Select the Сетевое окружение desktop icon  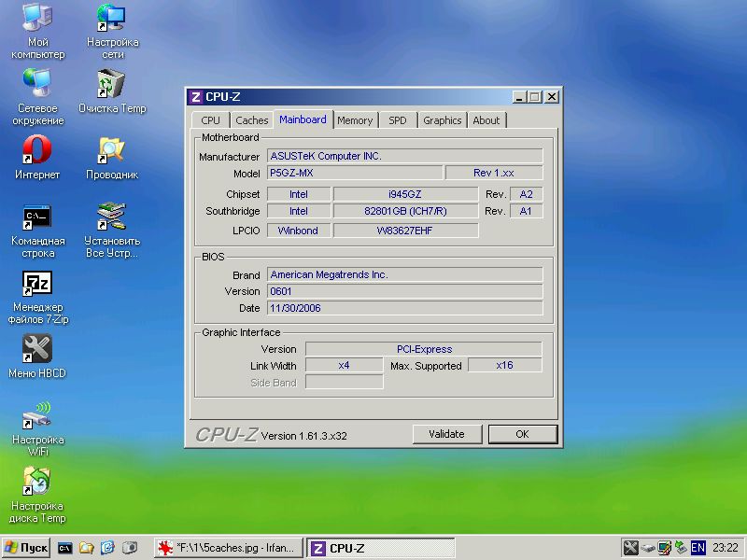pyautogui.click(x=37, y=97)
